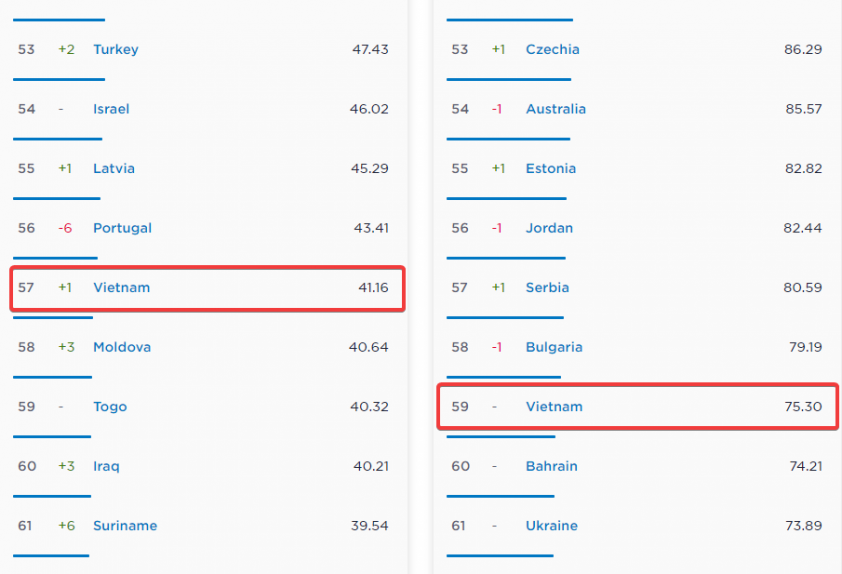Open the Moldova country link
The height and width of the screenshot is (574, 842).
[x=122, y=347]
